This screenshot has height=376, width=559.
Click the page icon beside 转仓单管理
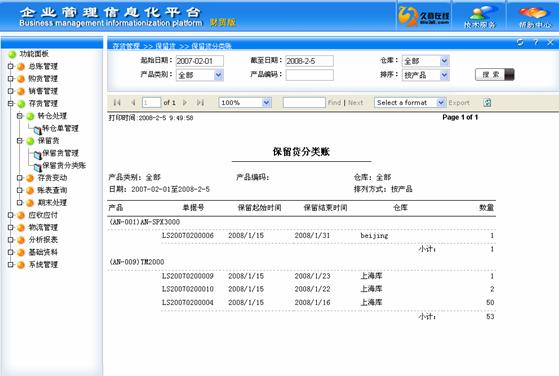[x=37, y=130]
